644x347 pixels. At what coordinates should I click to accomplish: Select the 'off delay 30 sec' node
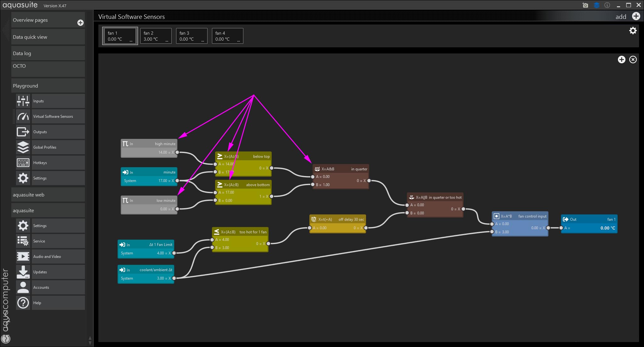pyautogui.click(x=337, y=219)
